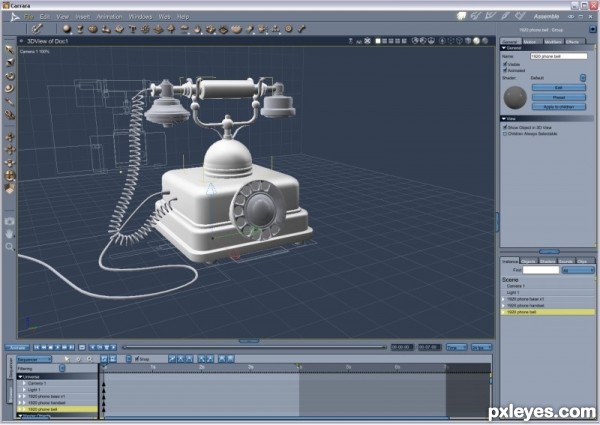Switch to the Modifiers tab
This screenshot has height=425, width=600.
(x=553, y=41)
